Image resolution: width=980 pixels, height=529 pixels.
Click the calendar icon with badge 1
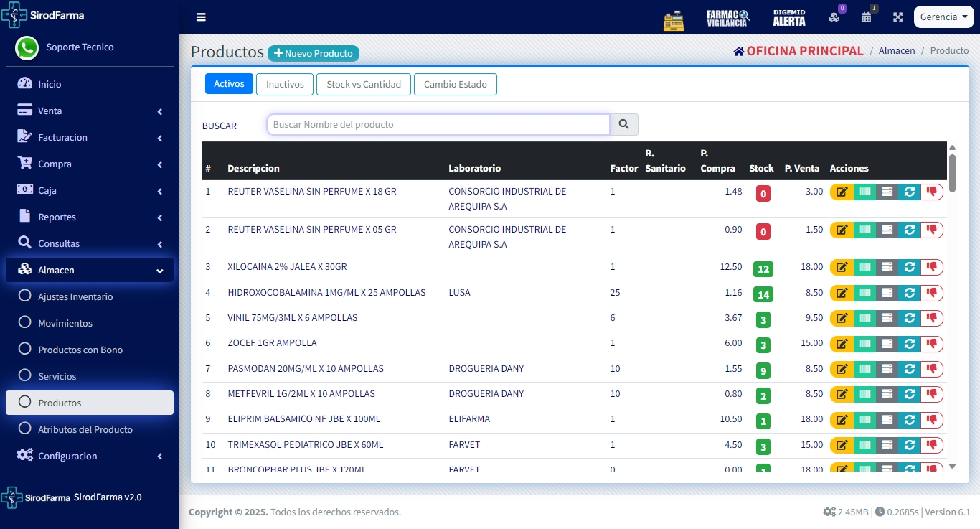867,17
